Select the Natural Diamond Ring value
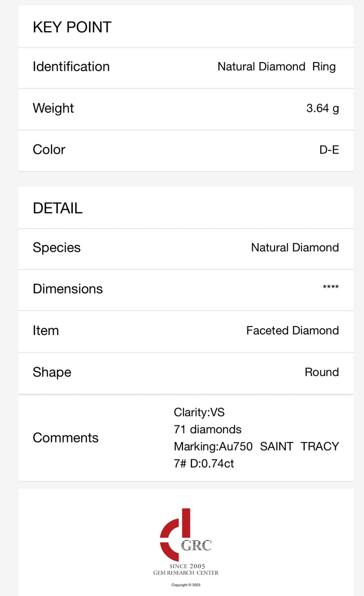Viewport: 364px width, 596px height. click(x=277, y=67)
